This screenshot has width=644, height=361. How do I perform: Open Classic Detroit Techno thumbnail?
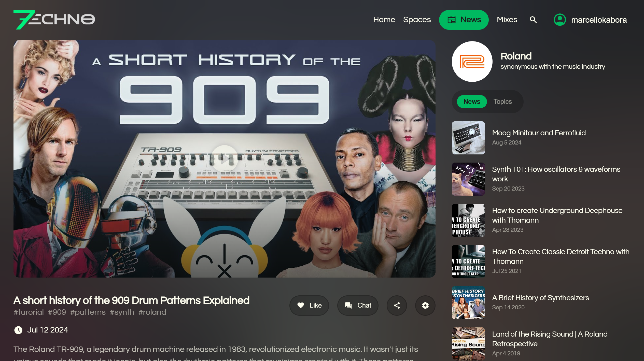[x=468, y=261]
